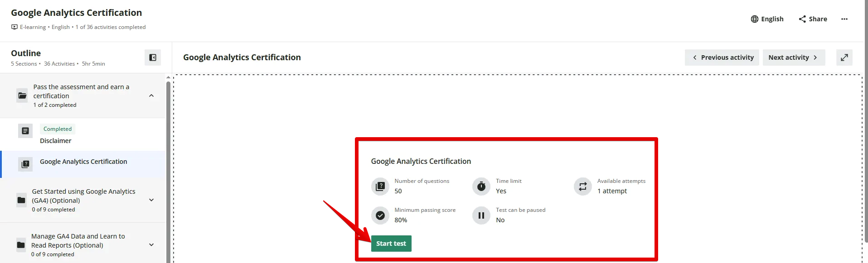This screenshot has width=868, height=263.
Task: Click the quiz icon beside Google Analytics Certification
Action: [x=25, y=164]
